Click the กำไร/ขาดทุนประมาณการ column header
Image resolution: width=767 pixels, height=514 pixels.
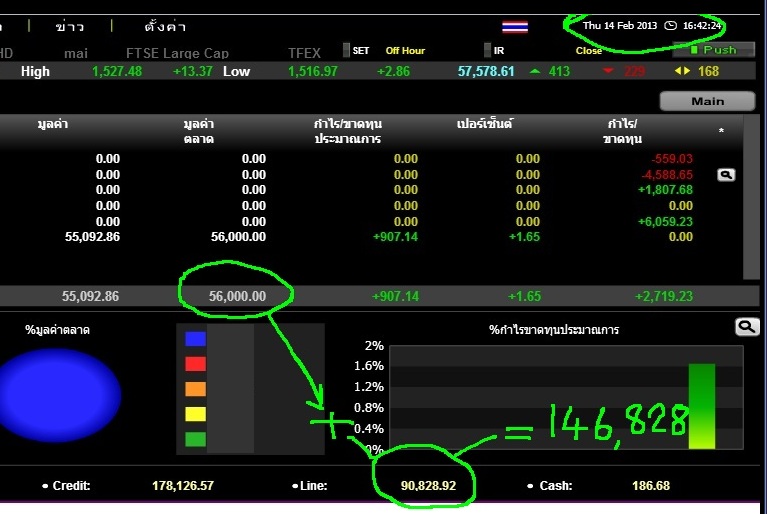click(348, 131)
